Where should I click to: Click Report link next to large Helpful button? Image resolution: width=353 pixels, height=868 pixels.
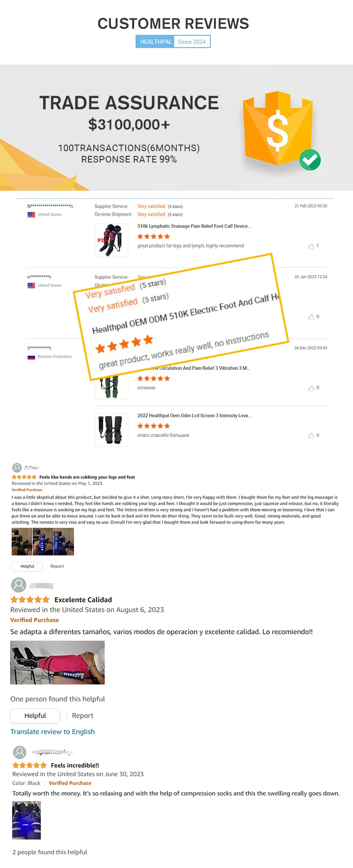tap(82, 715)
